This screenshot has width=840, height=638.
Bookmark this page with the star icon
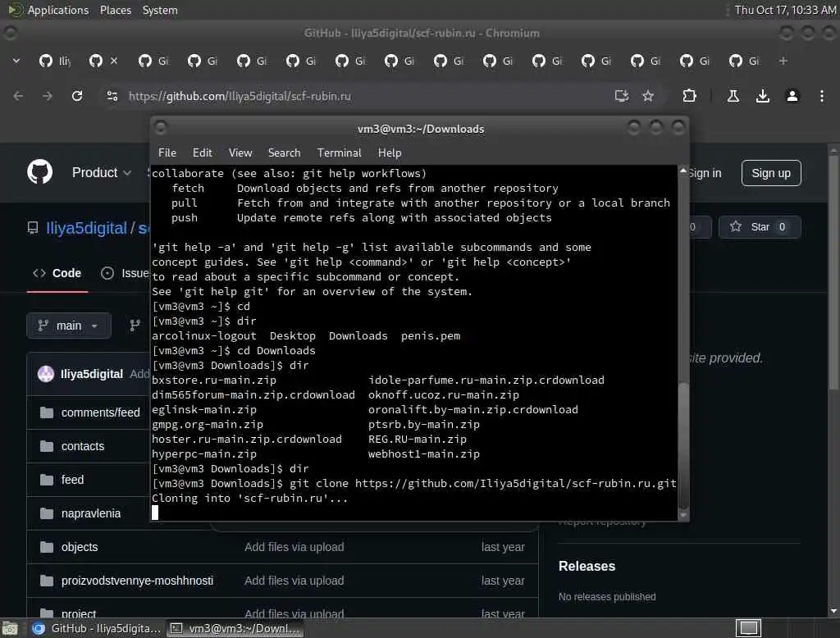tap(648, 96)
